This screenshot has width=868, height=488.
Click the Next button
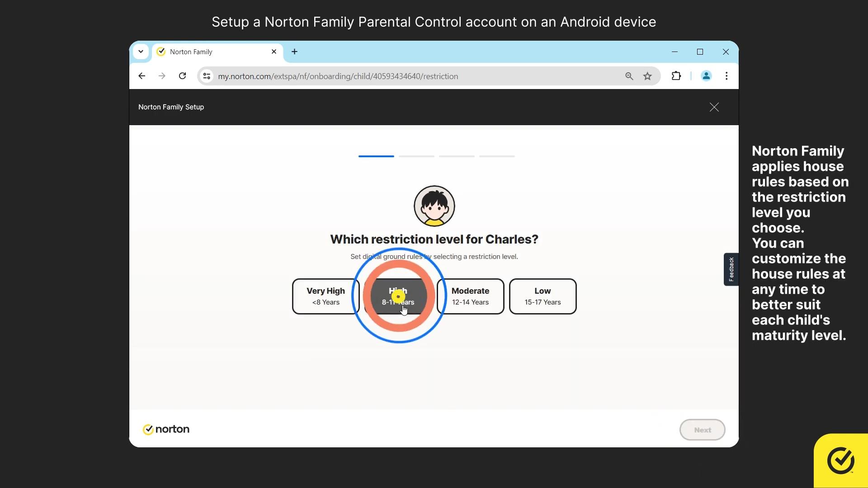[702, 430]
